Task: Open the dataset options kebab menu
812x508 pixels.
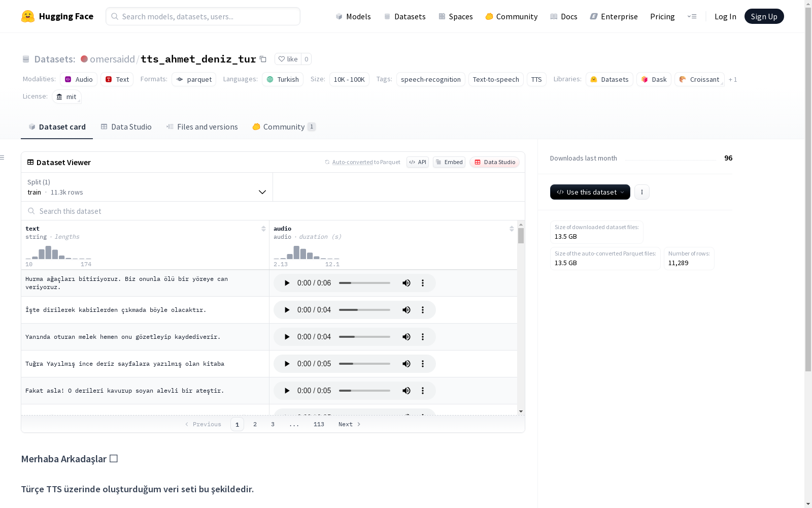Action: pos(642,192)
